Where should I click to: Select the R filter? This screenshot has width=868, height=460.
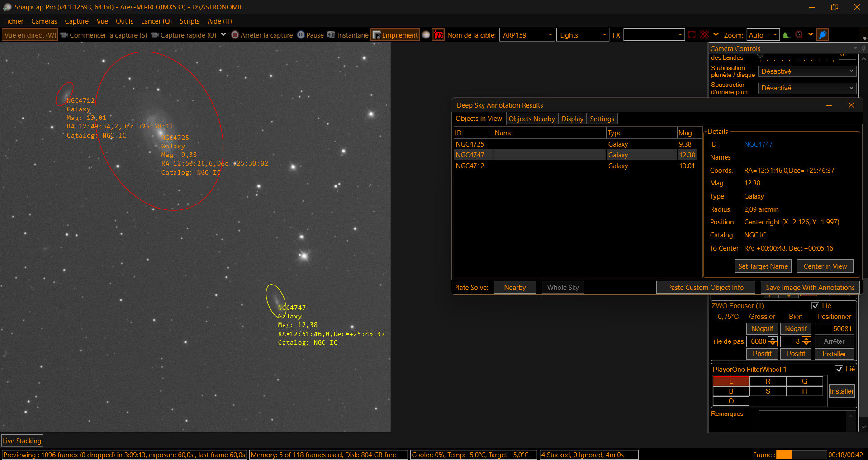coord(768,381)
